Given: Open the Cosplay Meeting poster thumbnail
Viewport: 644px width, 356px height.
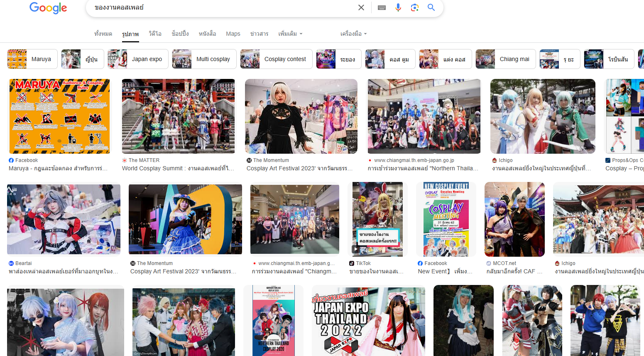Looking at the screenshot, I should point(446,219).
